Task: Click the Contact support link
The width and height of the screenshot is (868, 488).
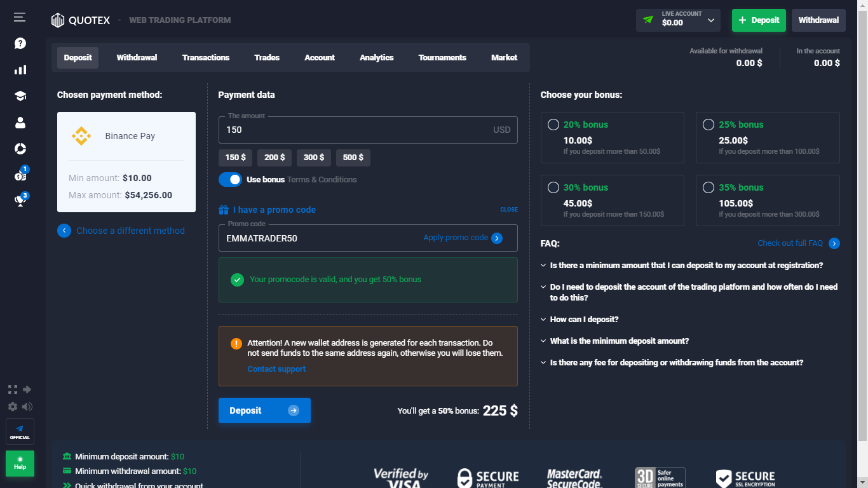Action: click(276, 369)
